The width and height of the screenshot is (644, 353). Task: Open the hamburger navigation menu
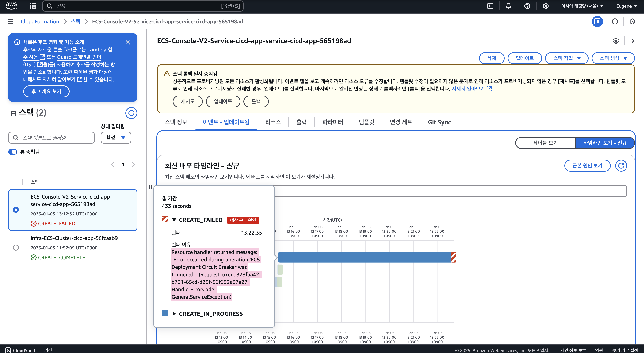[x=11, y=21]
